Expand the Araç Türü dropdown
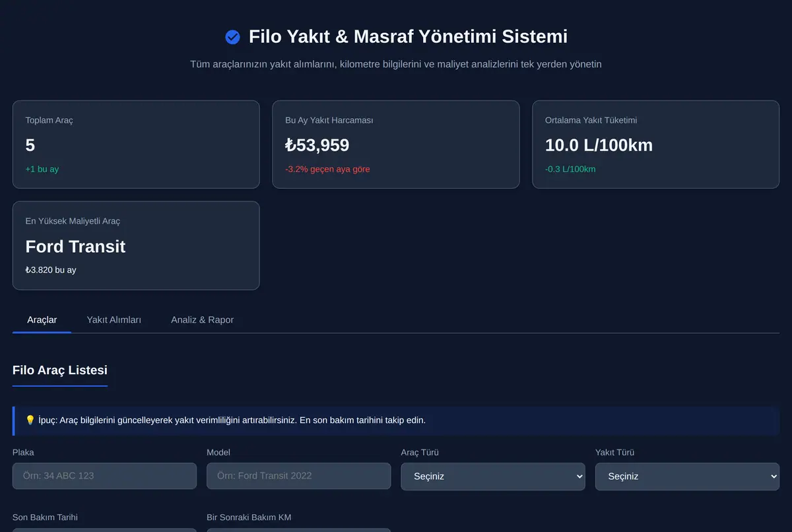The height and width of the screenshot is (532, 792). coord(493,477)
